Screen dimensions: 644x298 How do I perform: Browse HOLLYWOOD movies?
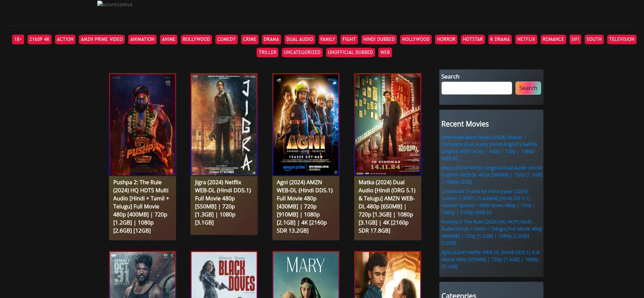pyautogui.click(x=416, y=39)
